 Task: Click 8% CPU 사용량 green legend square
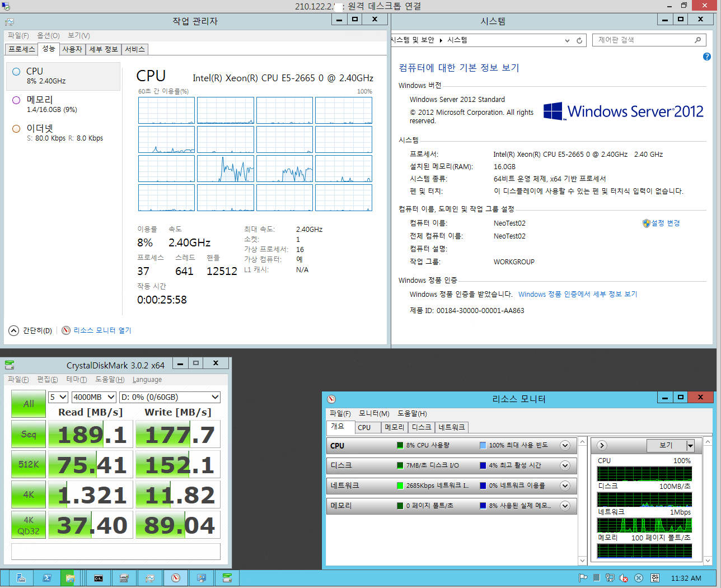(400, 446)
